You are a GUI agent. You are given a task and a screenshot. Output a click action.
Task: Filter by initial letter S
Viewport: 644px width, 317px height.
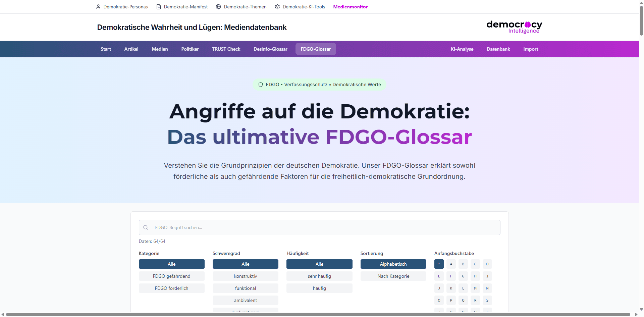pyautogui.click(x=487, y=300)
